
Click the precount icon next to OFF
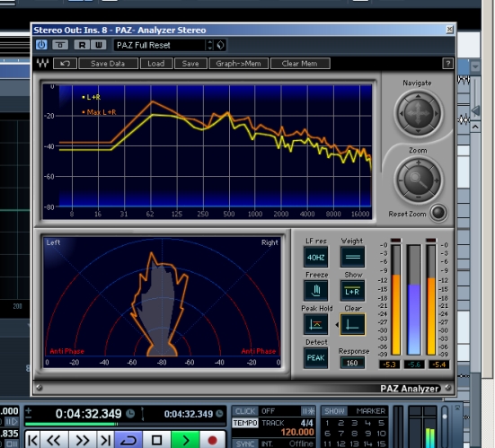click(x=308, y=411)
